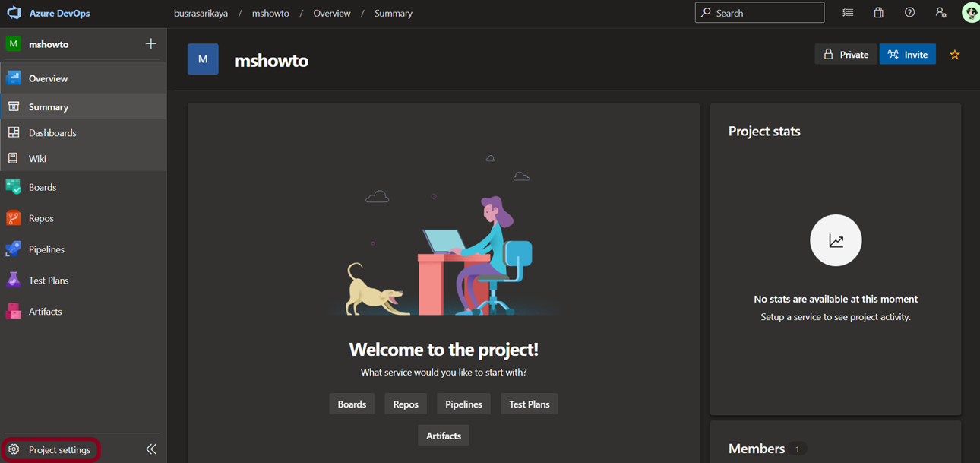The height and width of the screenshot is (463, 980).
Task: Open the Wiki page icon
Action: 13,158
